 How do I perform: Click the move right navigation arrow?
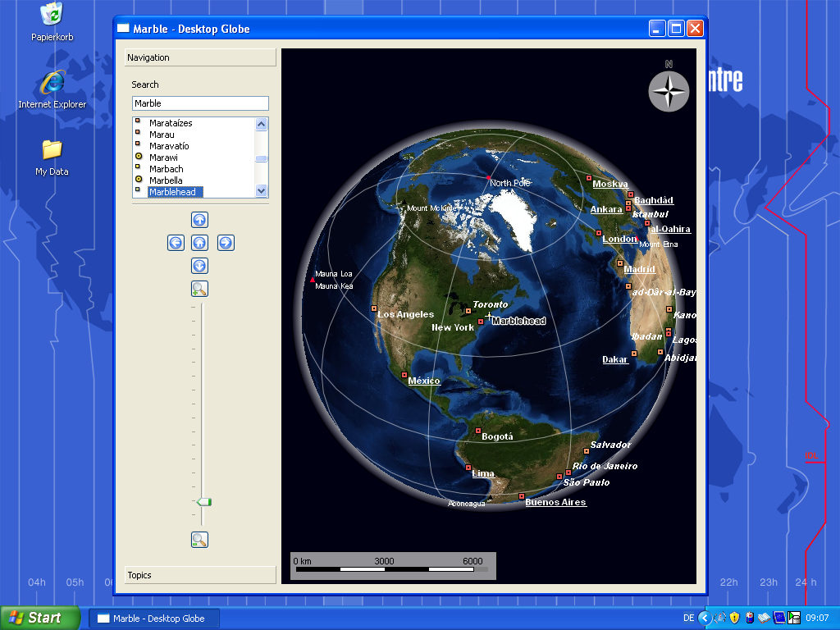click(226, 243)
